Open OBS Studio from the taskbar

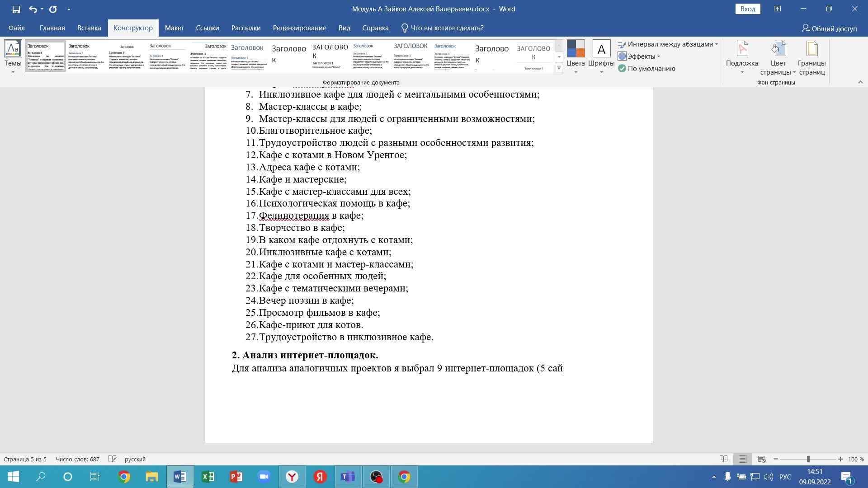pyautogui.click(x=377, y=477)
